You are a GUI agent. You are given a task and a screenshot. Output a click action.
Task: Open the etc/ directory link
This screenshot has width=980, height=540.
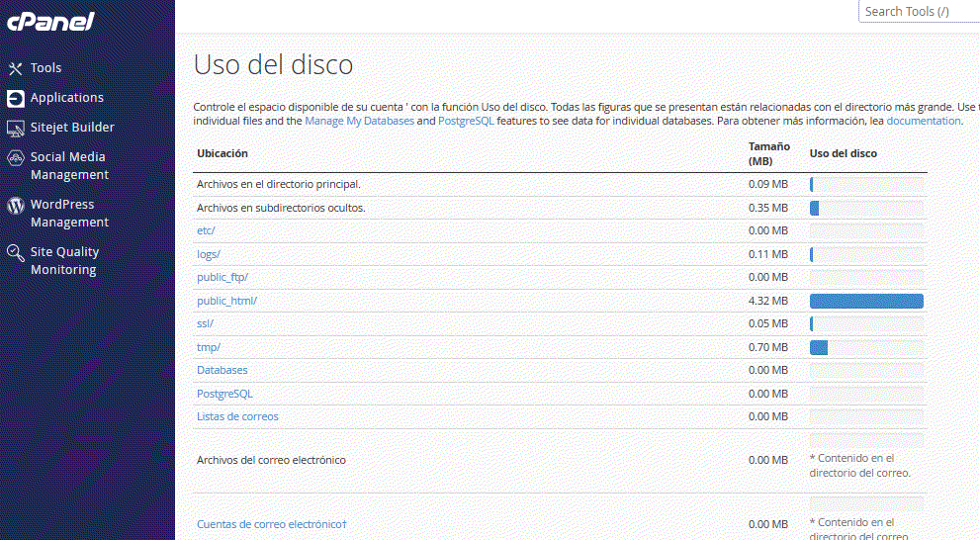[206, 230]
